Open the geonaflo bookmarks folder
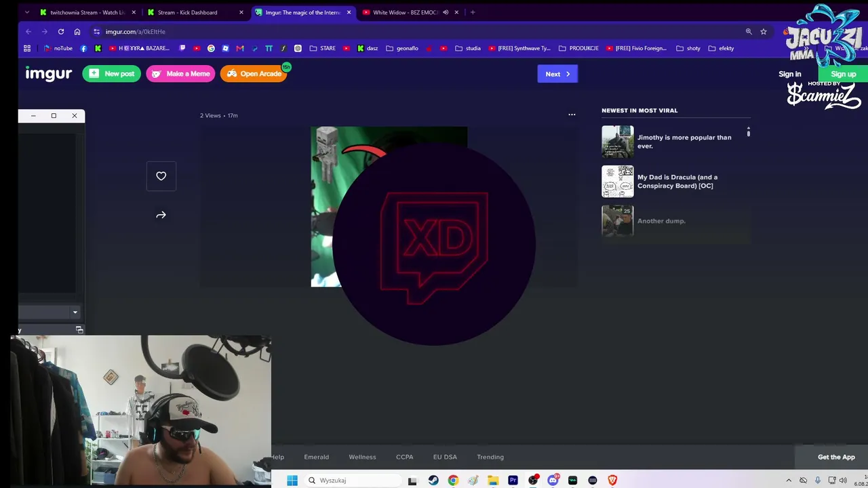This screenshot has height=488, width=868. (x=402, y=48)
